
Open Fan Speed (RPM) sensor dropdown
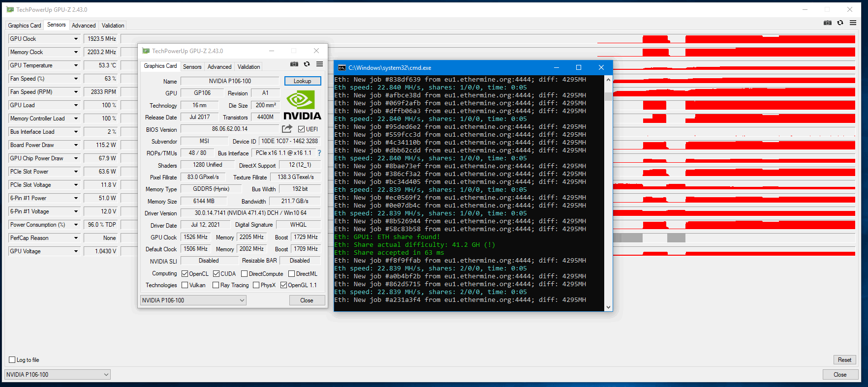point(76,92)
